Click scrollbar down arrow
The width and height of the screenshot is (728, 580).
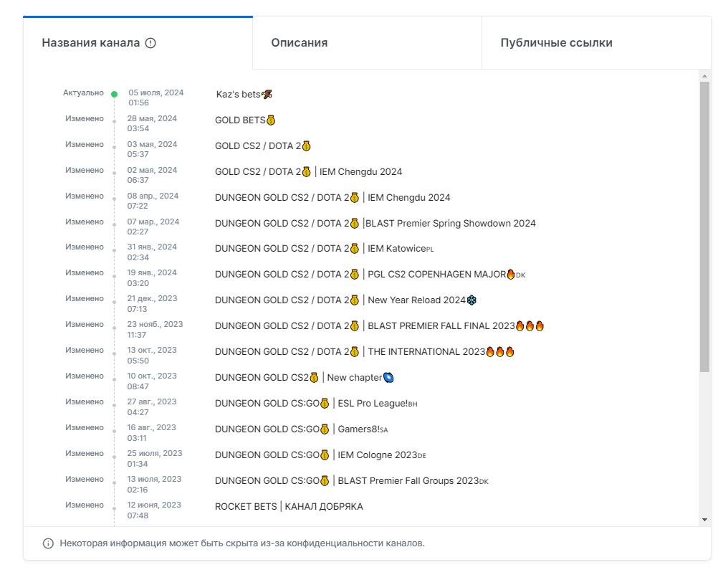click(704, 520)
